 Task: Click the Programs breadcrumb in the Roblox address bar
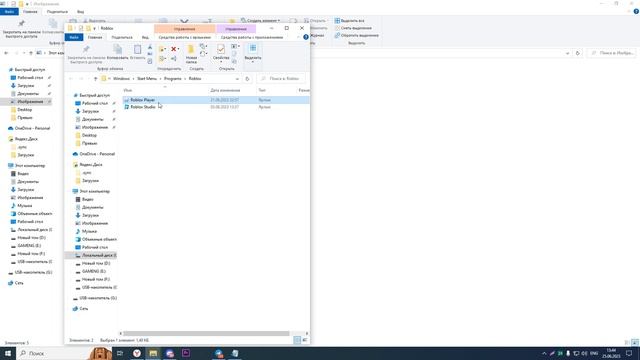173,79
